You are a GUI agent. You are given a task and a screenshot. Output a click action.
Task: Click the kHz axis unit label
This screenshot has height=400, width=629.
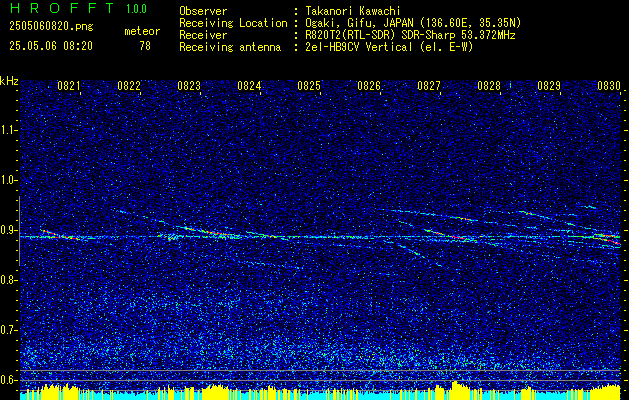tap(9, 81)
